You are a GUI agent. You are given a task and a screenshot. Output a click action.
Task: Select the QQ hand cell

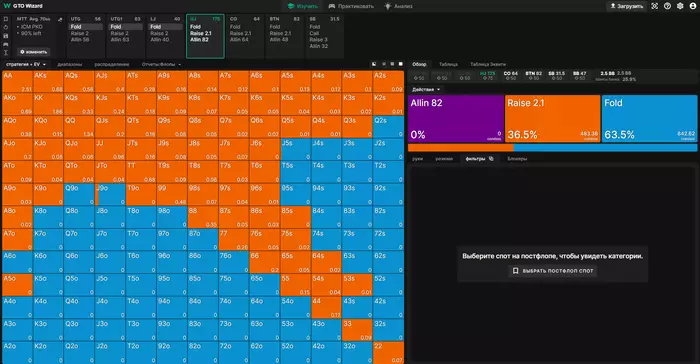point(79,126)
